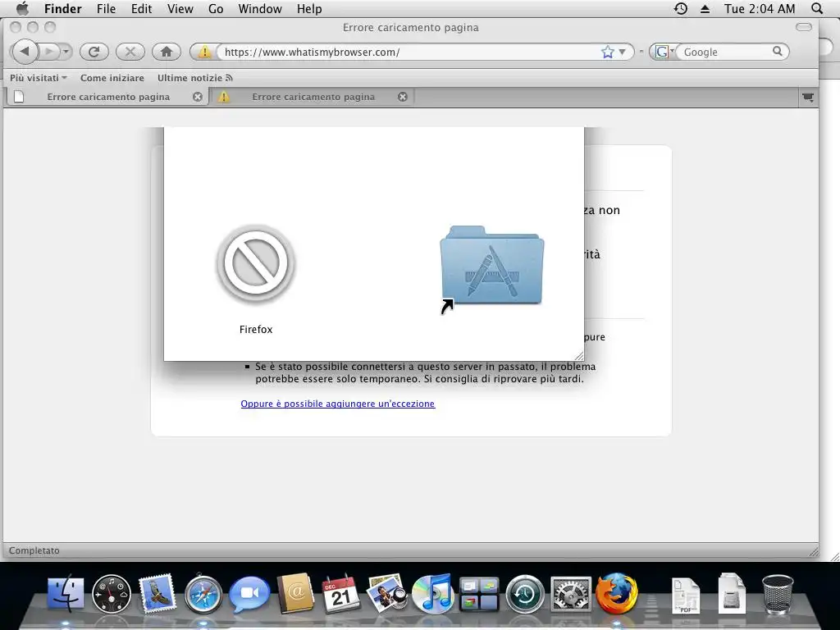Click the Firefox icon in the Dock

[617, 594]
